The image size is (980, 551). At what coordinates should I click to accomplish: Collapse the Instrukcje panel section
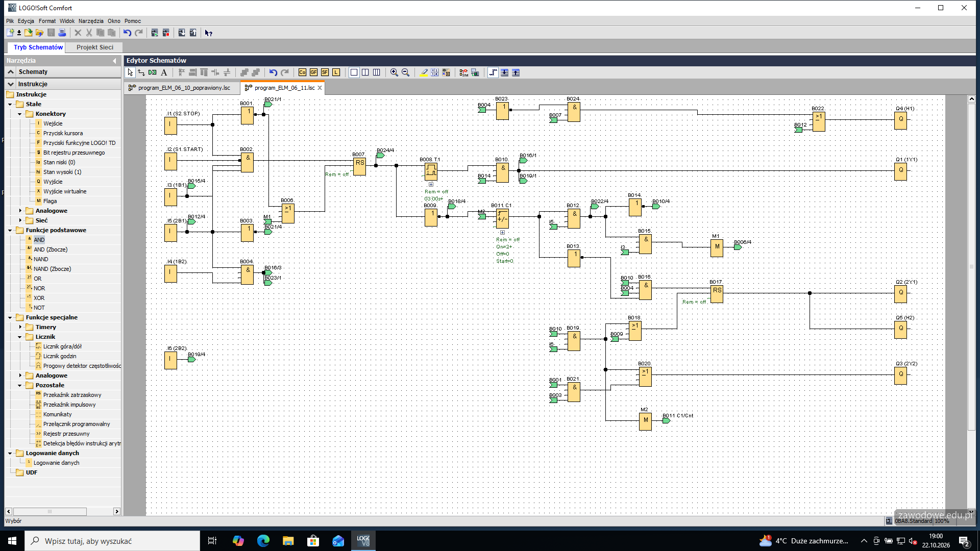coord(11,84)
